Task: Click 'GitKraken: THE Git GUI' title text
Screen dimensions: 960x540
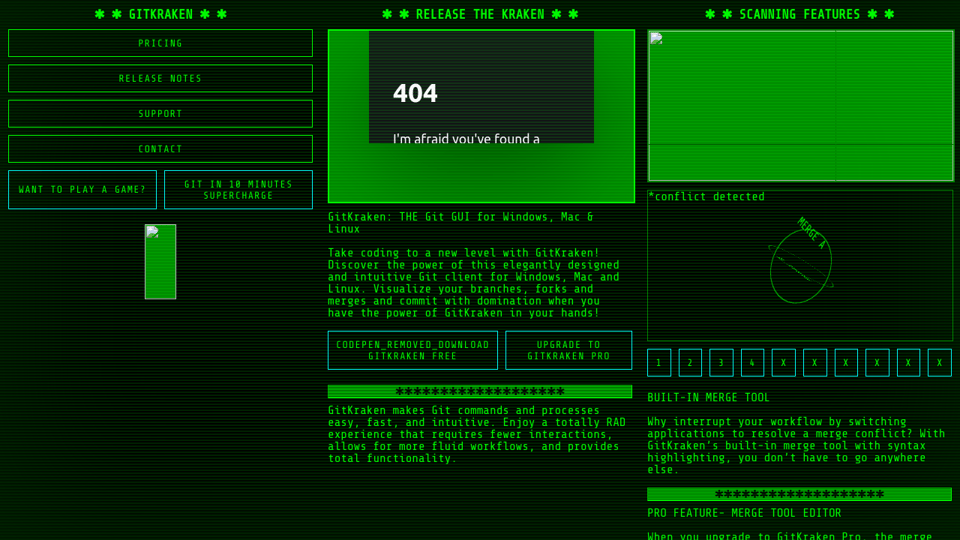Action: pyautogui.click(x=460, y=223)
